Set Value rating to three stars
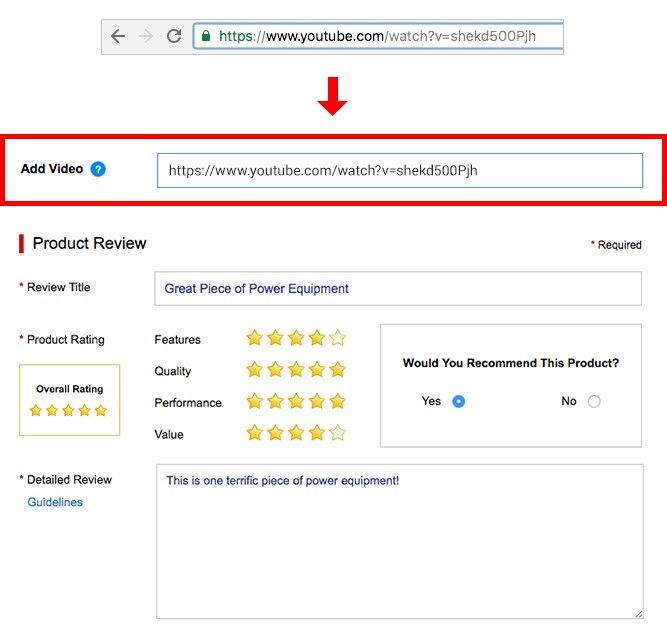 tap(296, 433)
